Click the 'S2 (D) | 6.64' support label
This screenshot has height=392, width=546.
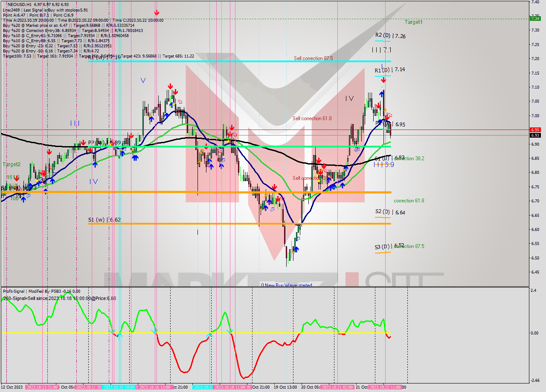390,212
